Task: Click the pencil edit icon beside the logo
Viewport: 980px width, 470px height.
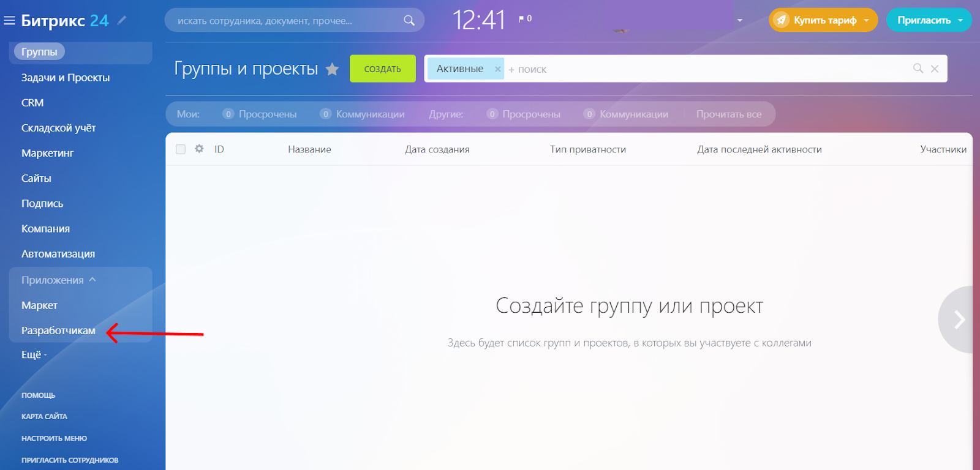Action: coord(122,20)
